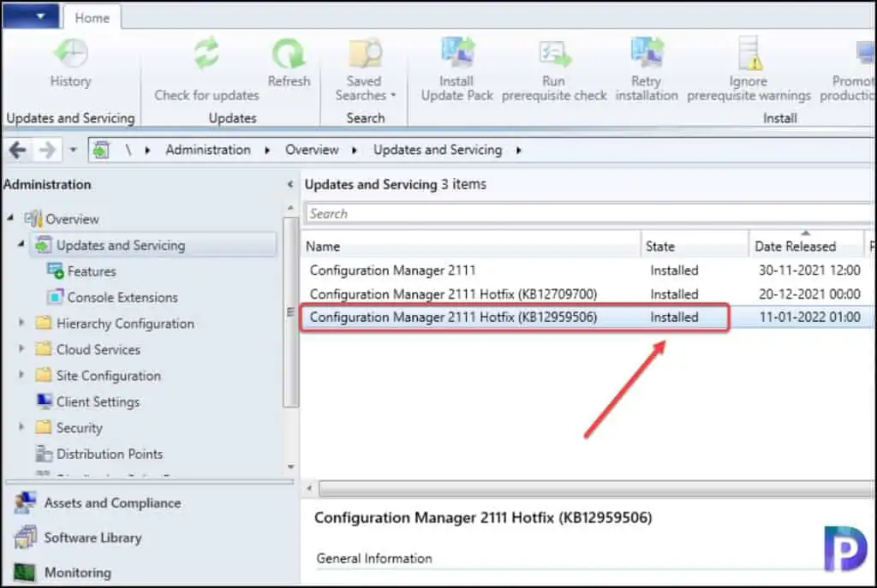Expand the arrow after Overview breadcrumb
The image size is (877, 588).
click(x=354, y=151)
